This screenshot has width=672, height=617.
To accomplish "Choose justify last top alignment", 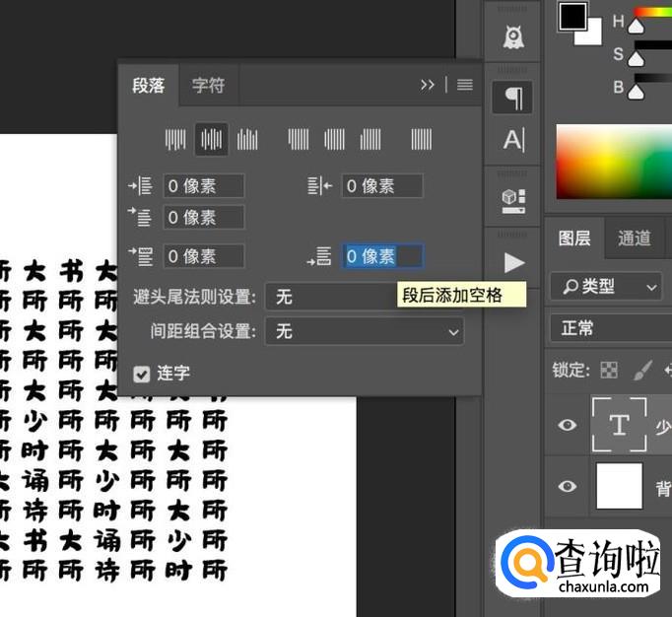I will pos(299,139).
